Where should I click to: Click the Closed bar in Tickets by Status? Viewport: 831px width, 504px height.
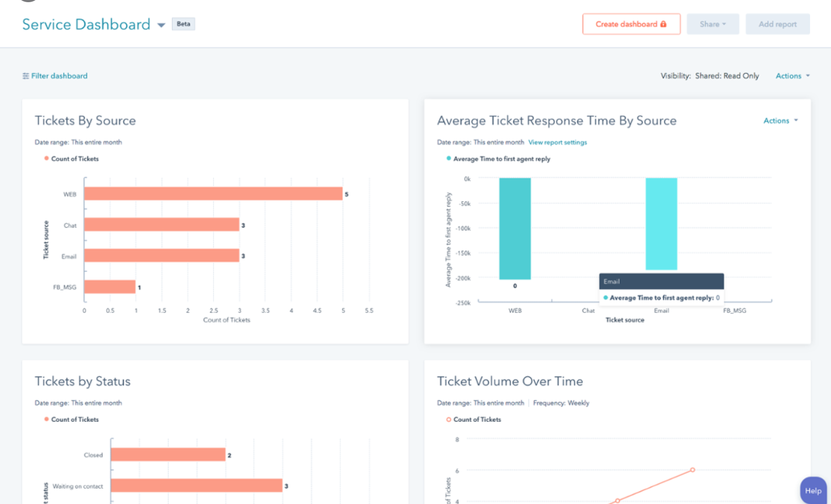pyautogui.click(x=168, y=454)
